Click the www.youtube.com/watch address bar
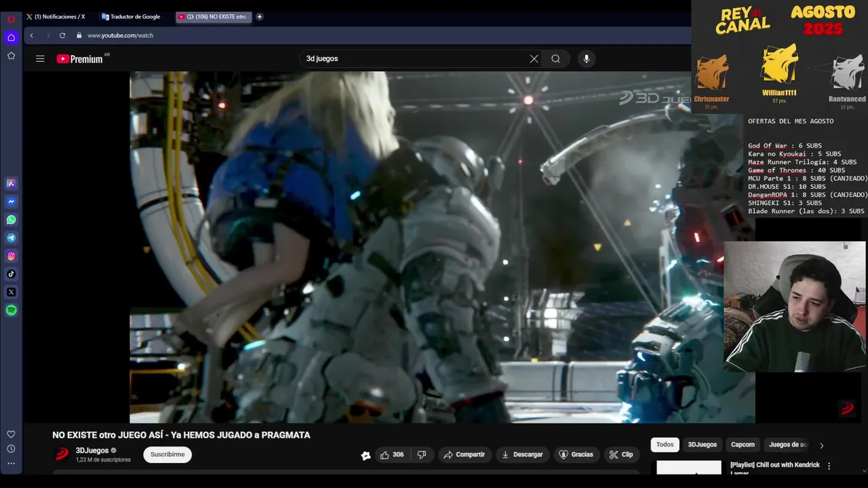 (x=120, y=35)
